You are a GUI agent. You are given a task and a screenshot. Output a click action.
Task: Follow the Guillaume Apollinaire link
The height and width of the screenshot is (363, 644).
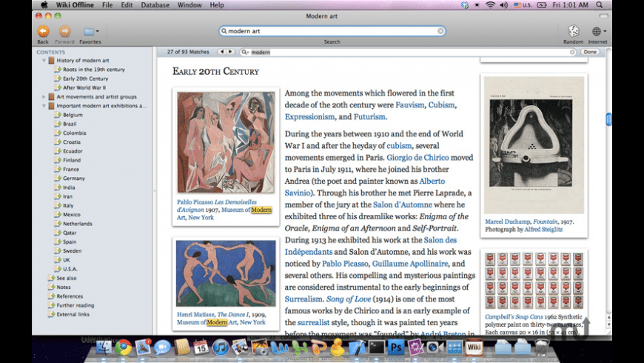410,264
